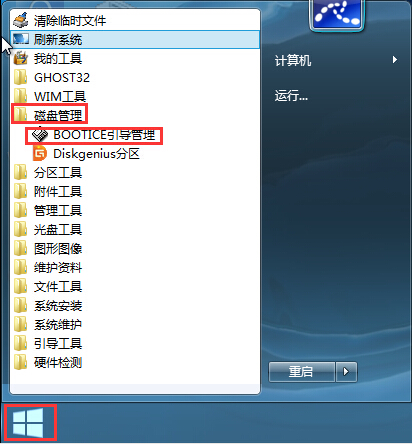This screenshot has width=412, height=445.
Task: Click 运行... menu entry
Action: (291, 96)
